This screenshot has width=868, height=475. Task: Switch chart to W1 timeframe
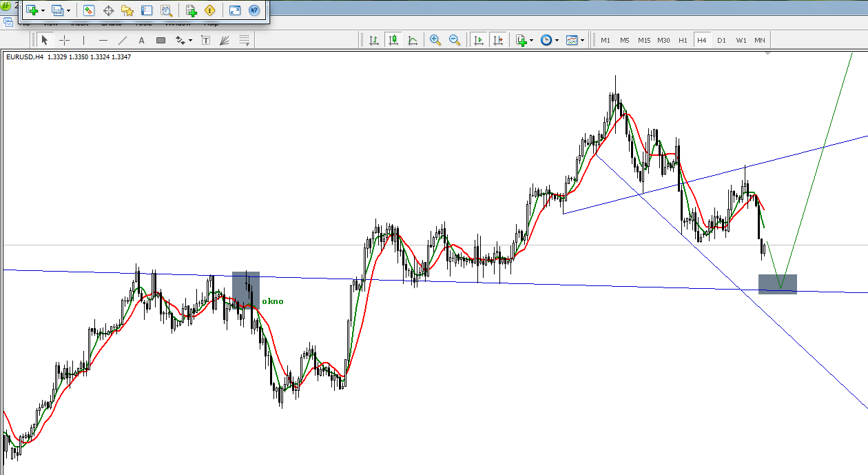(741, 41)
